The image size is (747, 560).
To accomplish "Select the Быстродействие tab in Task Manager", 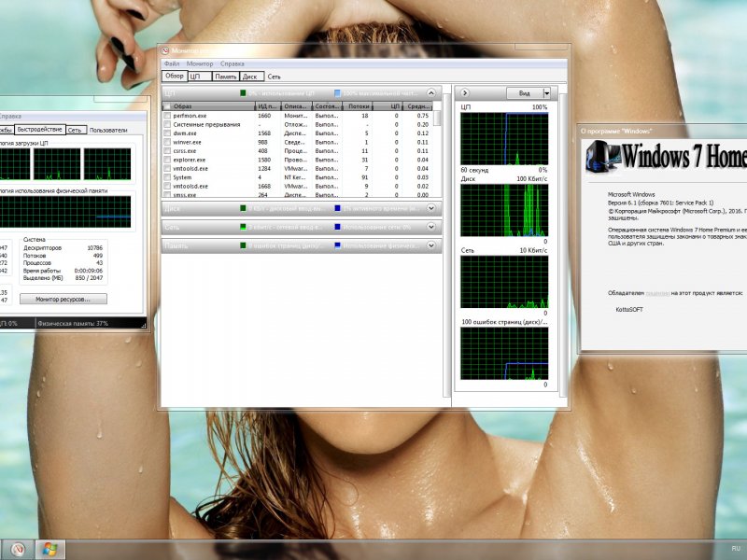I will (x=39, y=130).
